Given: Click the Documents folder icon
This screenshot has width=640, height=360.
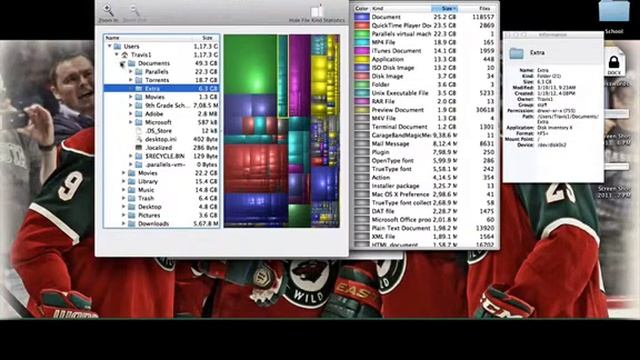Looking at the screenshot, I should click(132, 63).
